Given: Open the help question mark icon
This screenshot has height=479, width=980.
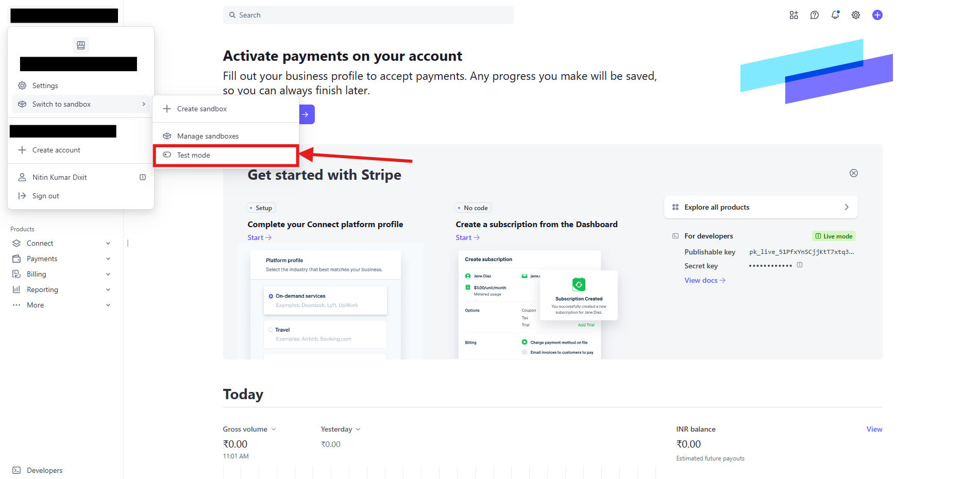Looking at the screenshot, I should click(814, 15).
